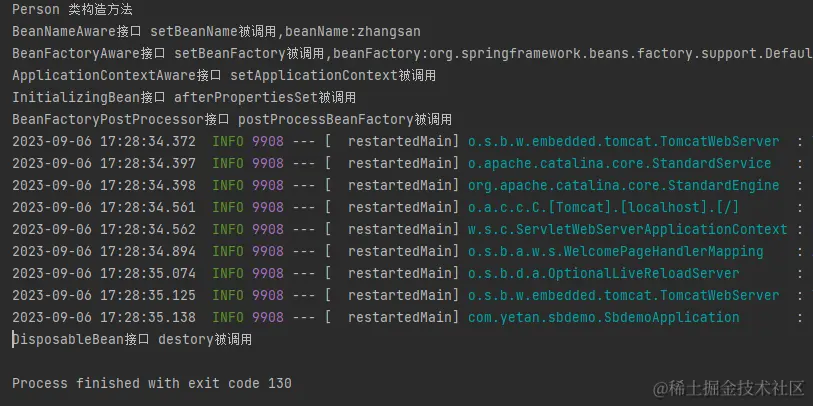Select the BeanFactoryPostProcessor postProcessBeanFactory line

pos(232,120)
